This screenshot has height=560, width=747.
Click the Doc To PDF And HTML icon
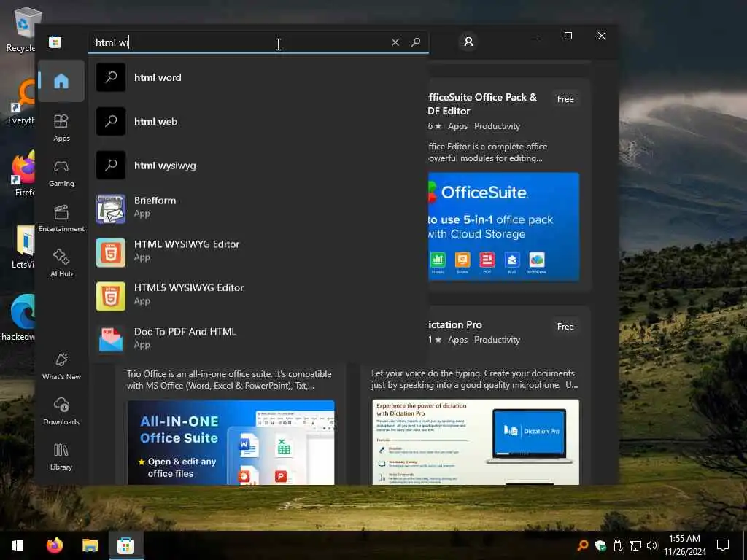pos(111,340)
